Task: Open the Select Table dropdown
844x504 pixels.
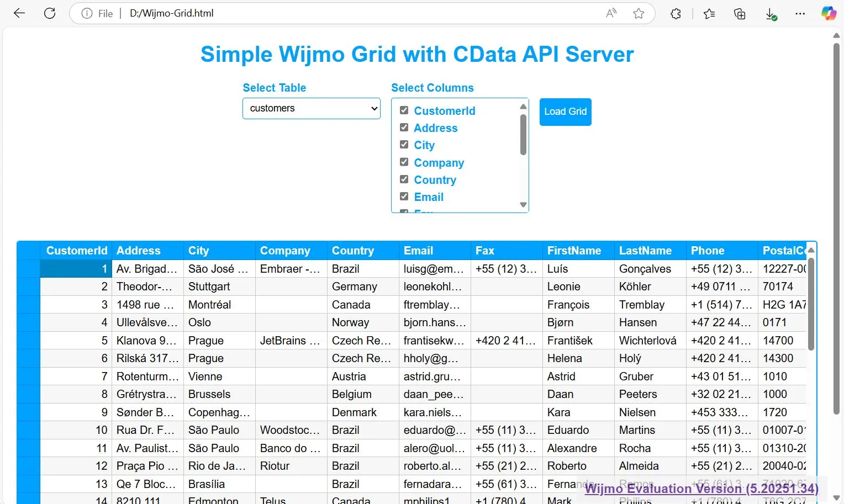Action: click(x=312, y=108)
